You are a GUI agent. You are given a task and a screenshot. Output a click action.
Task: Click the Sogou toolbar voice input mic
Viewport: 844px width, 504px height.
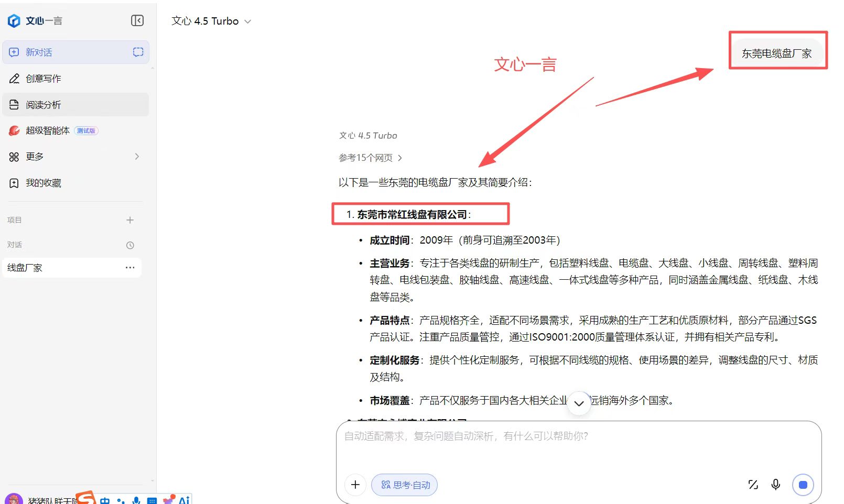136,500
